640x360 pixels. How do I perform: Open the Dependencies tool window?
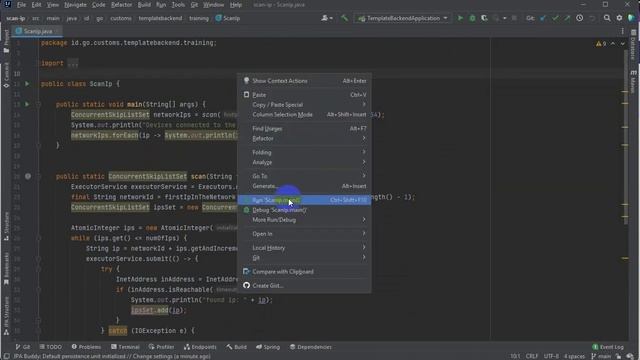tap(311, 347)
